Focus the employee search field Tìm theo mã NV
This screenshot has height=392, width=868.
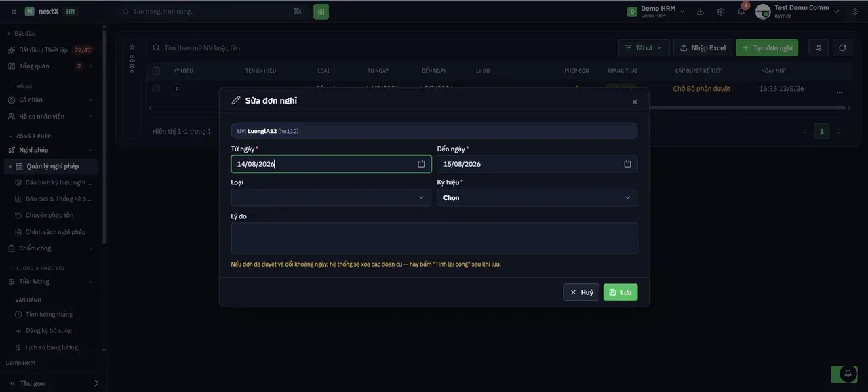click(x=380, y=47)
